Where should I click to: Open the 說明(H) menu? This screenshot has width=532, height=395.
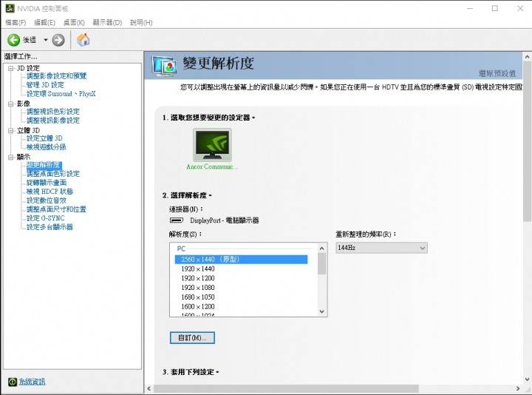tap(141, 22)
